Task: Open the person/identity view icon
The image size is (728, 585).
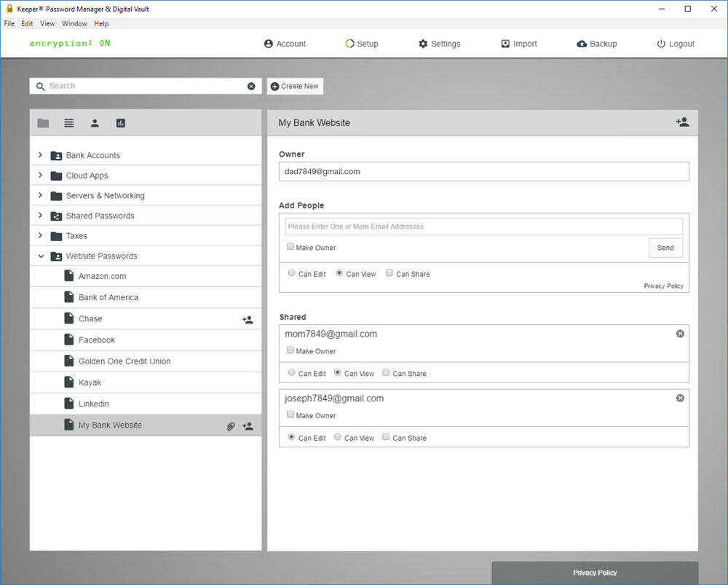Action: click(x=95, y=123)
